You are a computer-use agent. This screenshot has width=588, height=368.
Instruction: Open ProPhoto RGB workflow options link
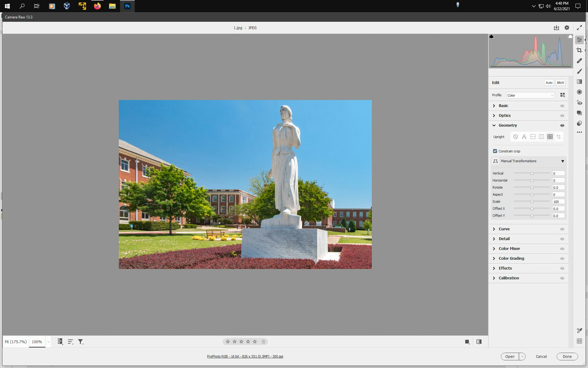pyautogui.click(x=245, y=356)
